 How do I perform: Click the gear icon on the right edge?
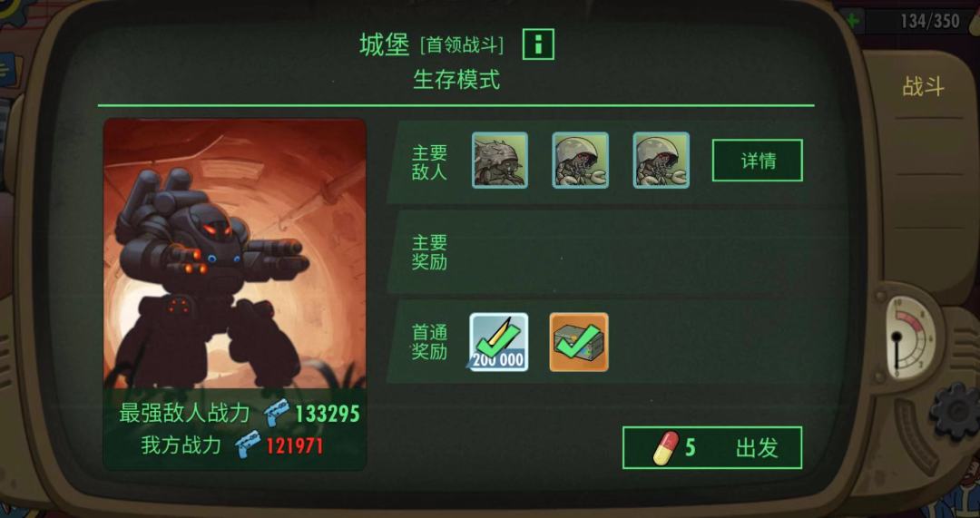coord(955,411)
